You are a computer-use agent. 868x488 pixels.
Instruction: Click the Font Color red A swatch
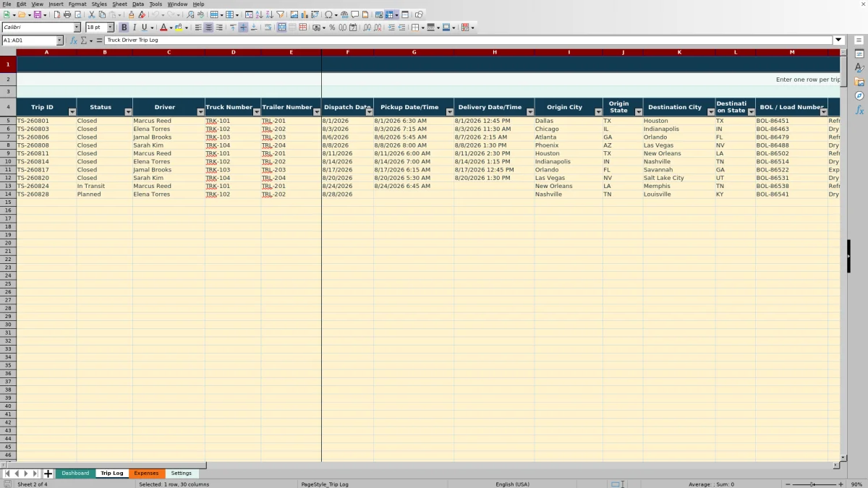click(x=163, y=27)
